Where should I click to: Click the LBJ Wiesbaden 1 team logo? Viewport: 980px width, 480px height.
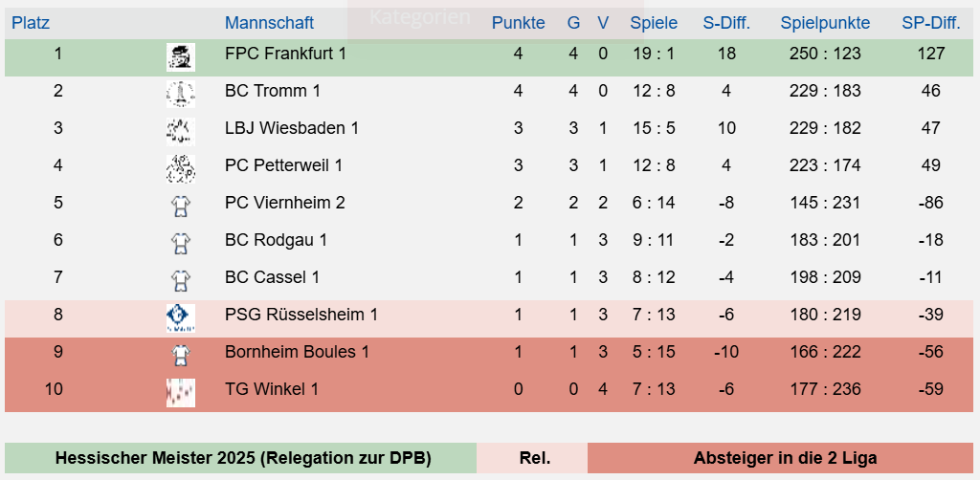pyautogui.click(x=181, y=132)
